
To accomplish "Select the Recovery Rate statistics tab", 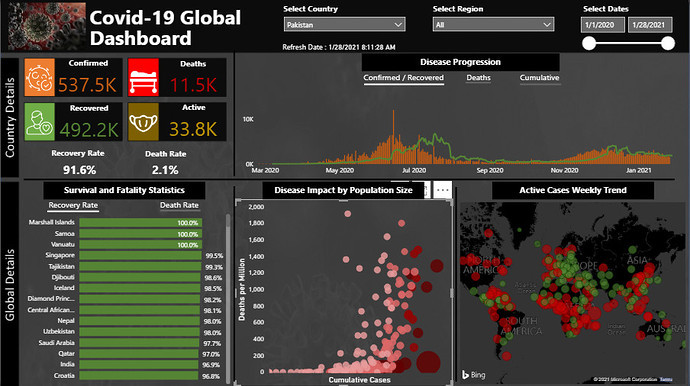I will click(73, 206).
